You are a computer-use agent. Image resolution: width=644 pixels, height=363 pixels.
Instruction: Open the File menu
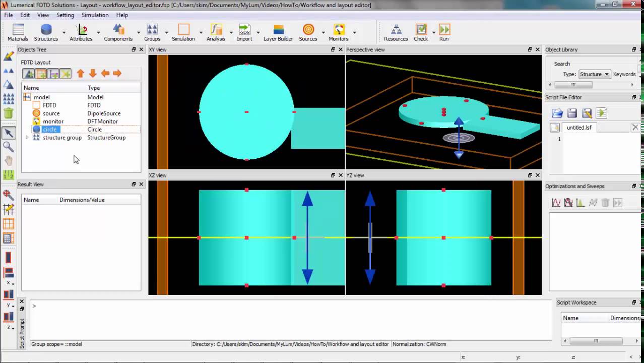click(x=9, y=15)
